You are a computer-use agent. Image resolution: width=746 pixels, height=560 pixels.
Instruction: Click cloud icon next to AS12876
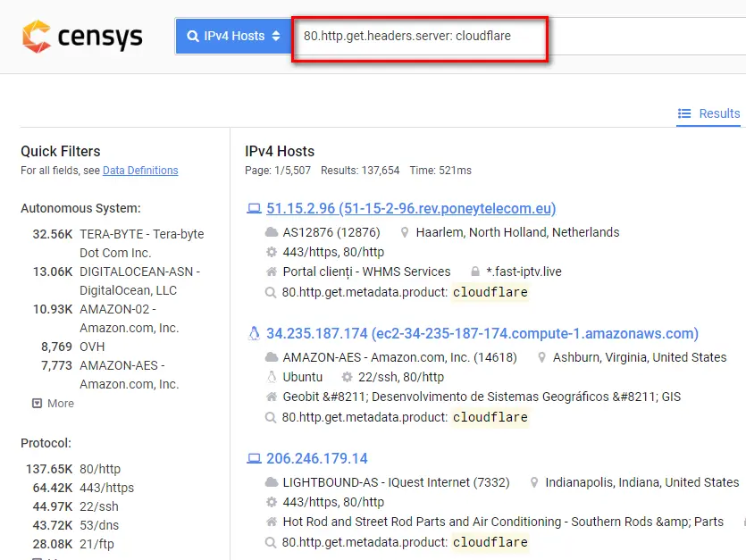[x=272, y=232]
